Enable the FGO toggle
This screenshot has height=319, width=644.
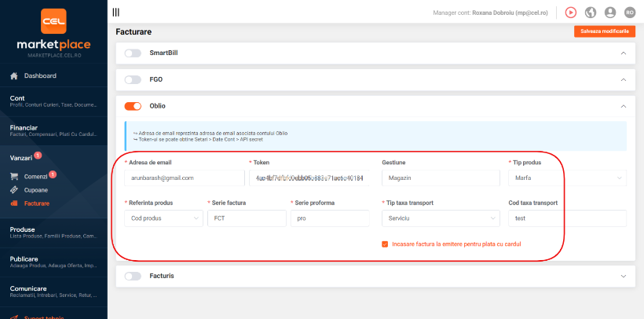133,80
